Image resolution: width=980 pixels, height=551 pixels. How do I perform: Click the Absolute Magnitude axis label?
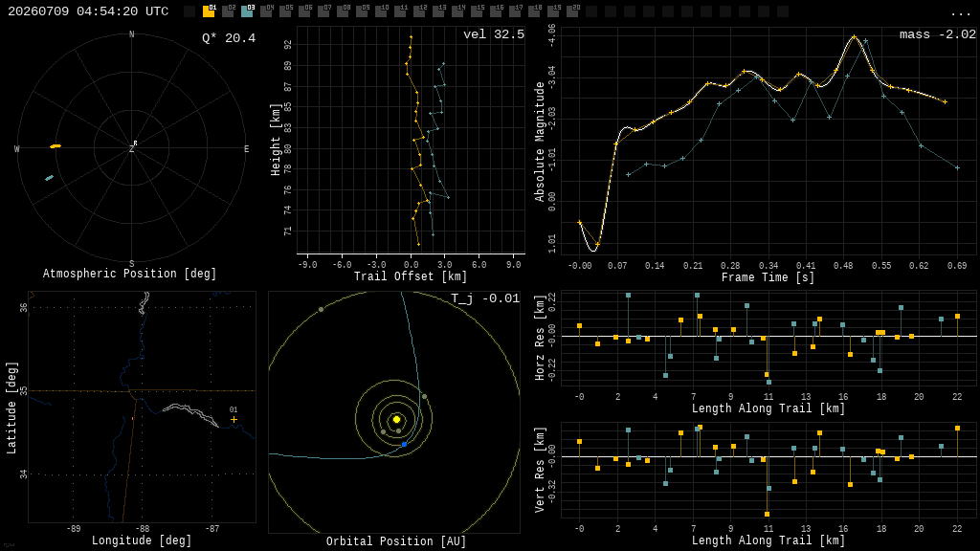(x=540, y=142)
